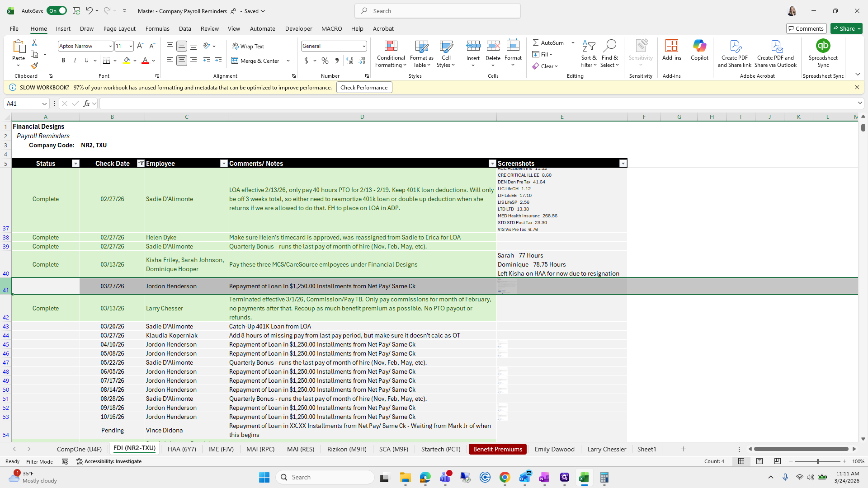
Task: Open the Comments pane button
Action: (806, 28)
